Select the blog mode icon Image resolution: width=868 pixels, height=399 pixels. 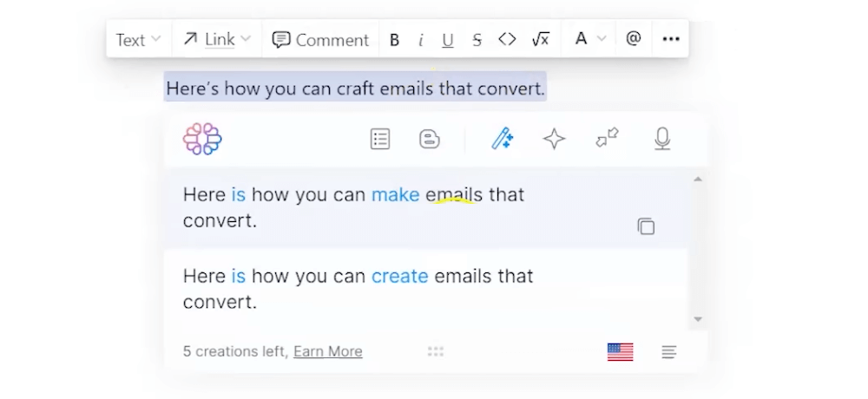point(430,139)
